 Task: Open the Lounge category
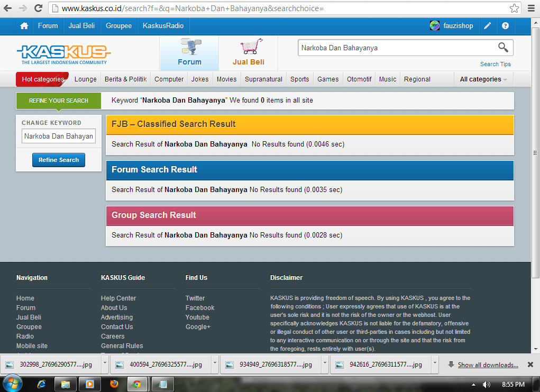pyautogui.click(x=85, y=79)
